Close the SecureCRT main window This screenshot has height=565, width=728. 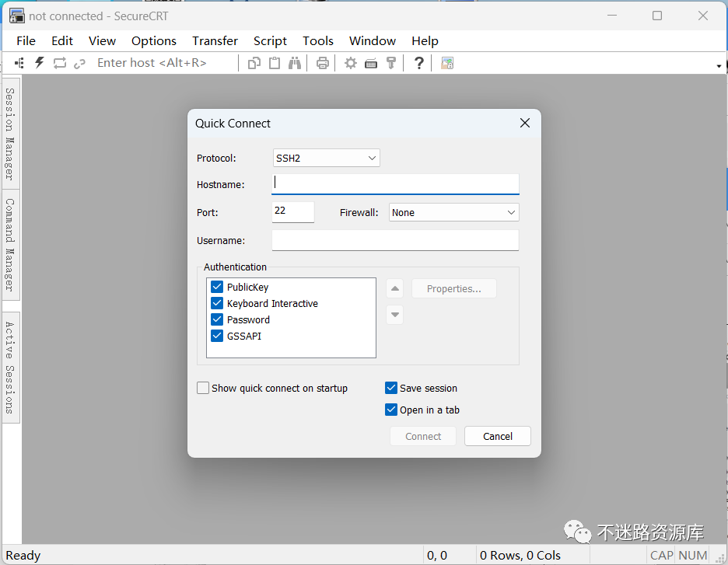pyautogui.click(x=703, y=16)
